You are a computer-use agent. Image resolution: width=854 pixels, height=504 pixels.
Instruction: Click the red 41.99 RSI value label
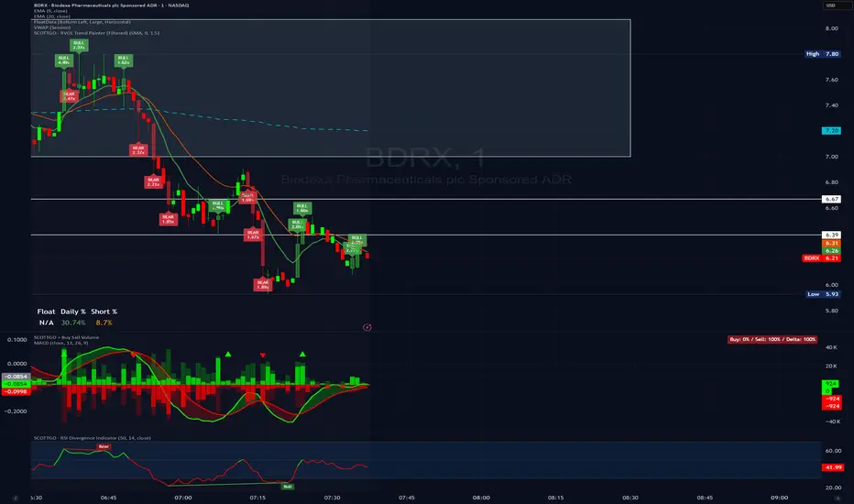click(832, 467)
